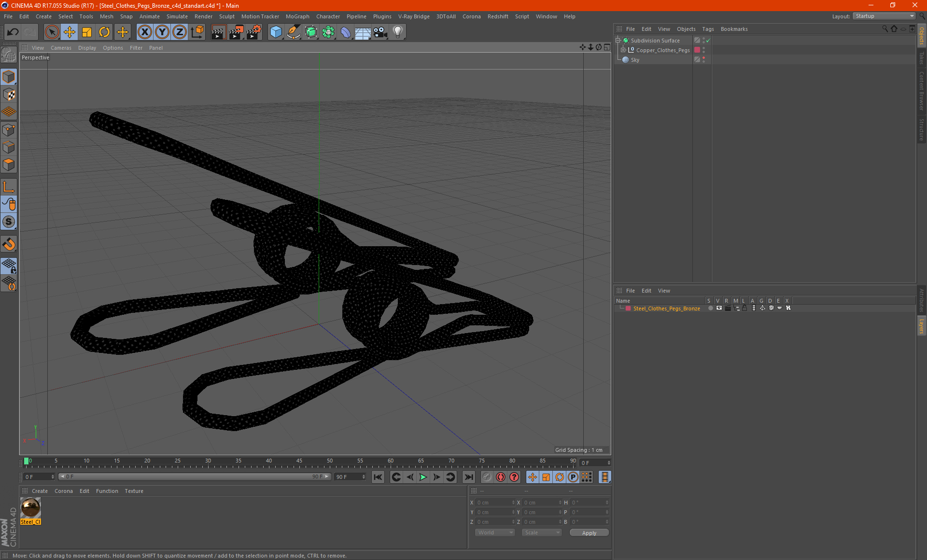Click the end frame 90 F stepper
The image size is (927, 560).
click(351, 476)
